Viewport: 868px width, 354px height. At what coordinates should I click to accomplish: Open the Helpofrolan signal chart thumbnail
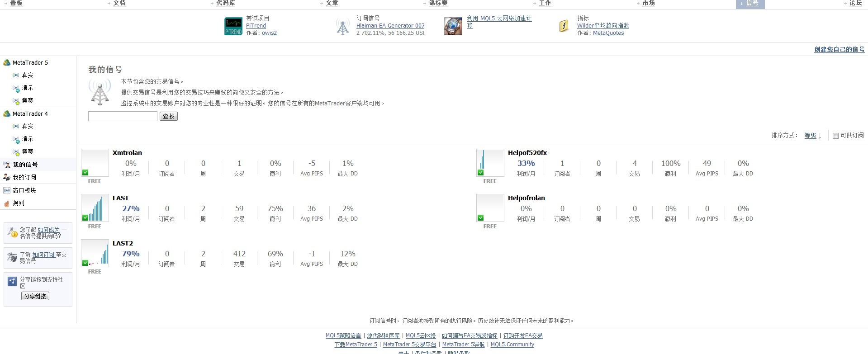click(x=490, y=208)
